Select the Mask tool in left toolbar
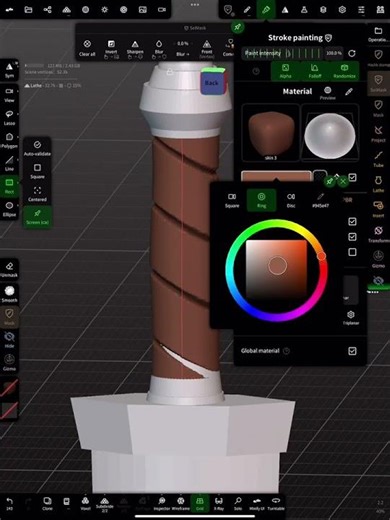The width and height of the screenshot is (390, 520). tap(9, 317)
